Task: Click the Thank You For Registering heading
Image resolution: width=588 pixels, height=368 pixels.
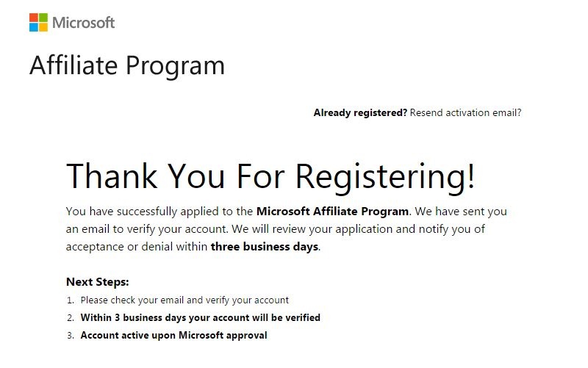Action: (270, 176)
